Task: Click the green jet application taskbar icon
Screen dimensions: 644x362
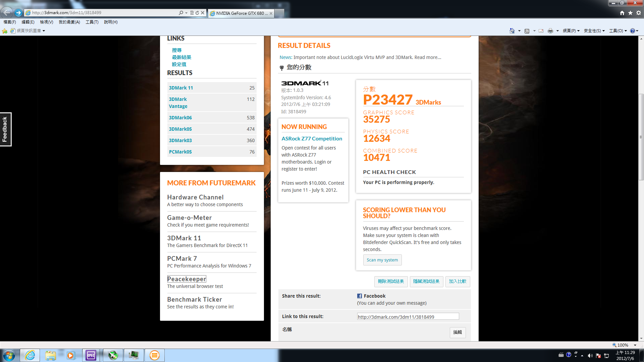Action: 113,355
